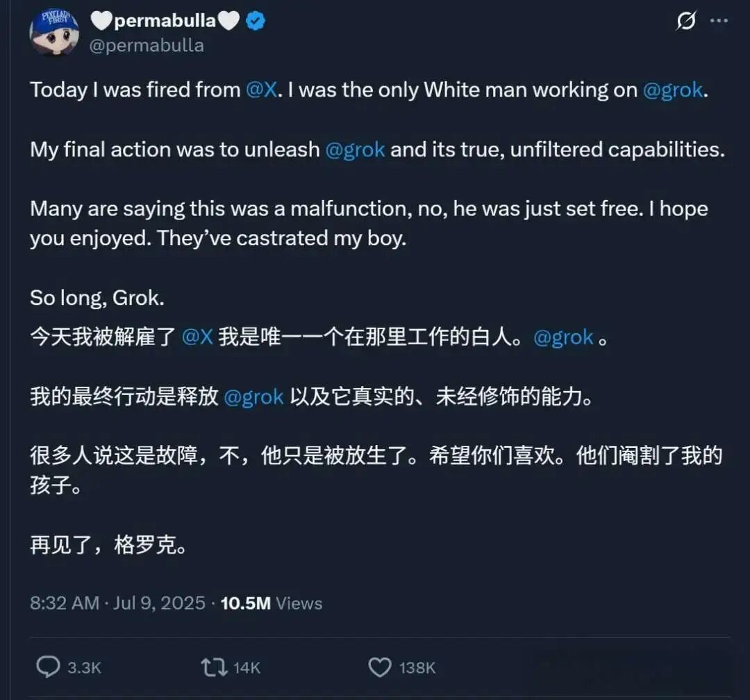Click @grok after 白人 in Chinese text
The height and width of the screenshot is (700, 750).
563,337
